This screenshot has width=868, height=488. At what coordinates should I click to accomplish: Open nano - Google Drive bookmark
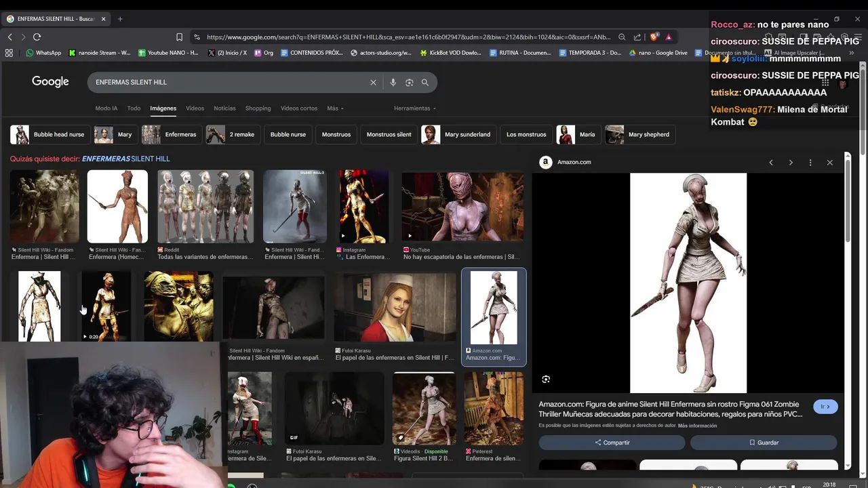click(658, 53)
